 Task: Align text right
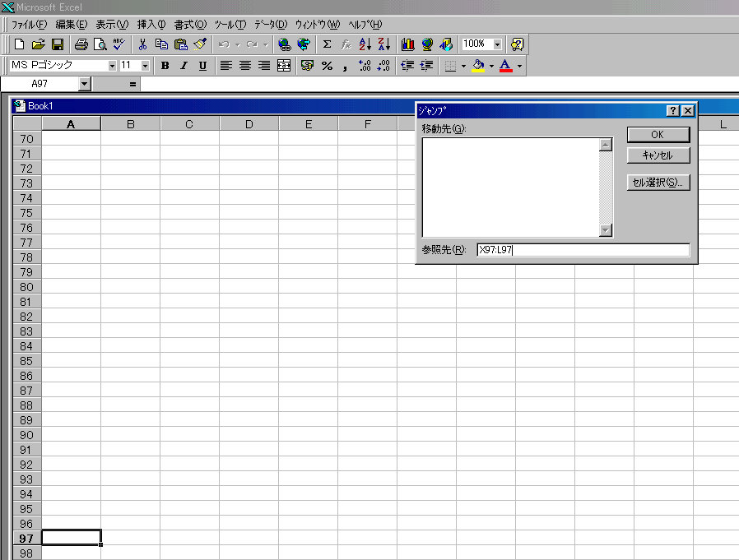pos(264,66)
